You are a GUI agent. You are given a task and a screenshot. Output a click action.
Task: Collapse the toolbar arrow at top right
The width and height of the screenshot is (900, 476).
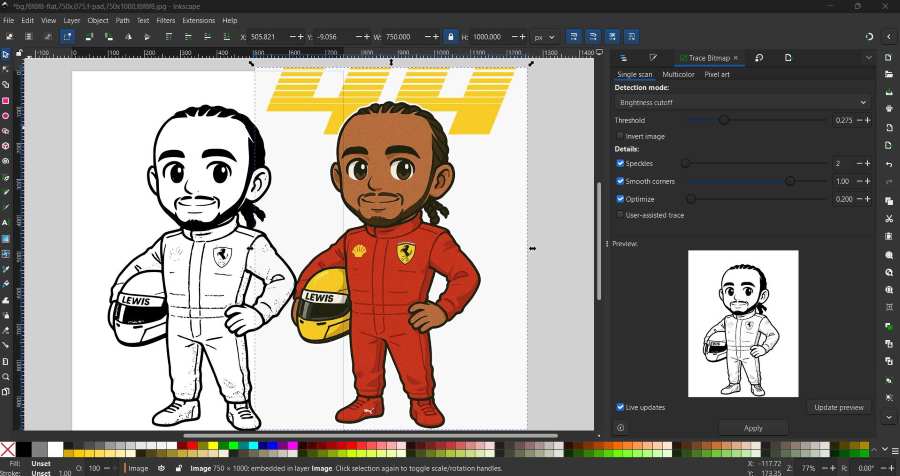pyautogui.click(x=889, y=37)
